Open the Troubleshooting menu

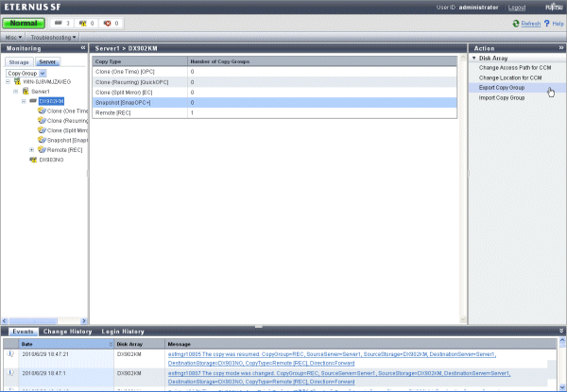53,37
